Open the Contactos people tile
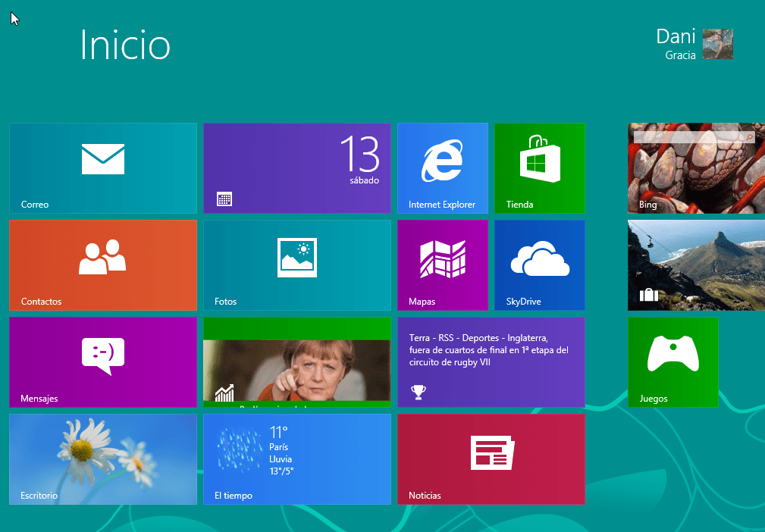 coord(103,265)
